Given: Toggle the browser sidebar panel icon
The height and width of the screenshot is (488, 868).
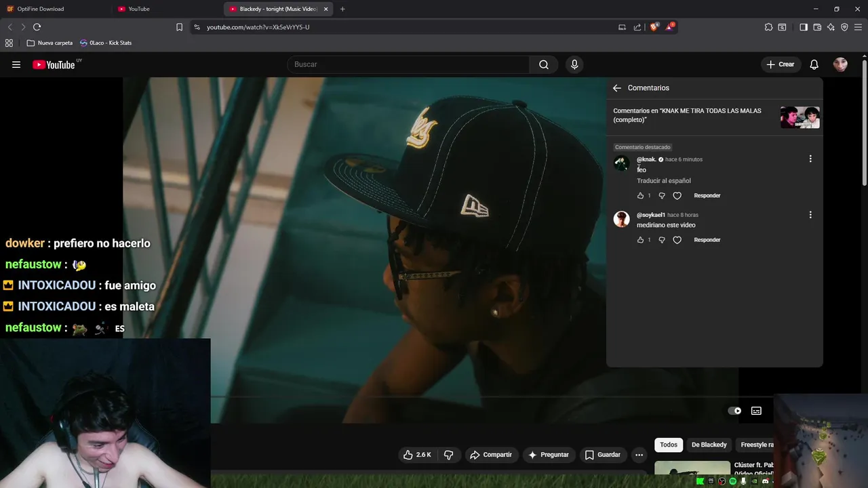Looking at the screenshot, I should [x=804, y=27].
